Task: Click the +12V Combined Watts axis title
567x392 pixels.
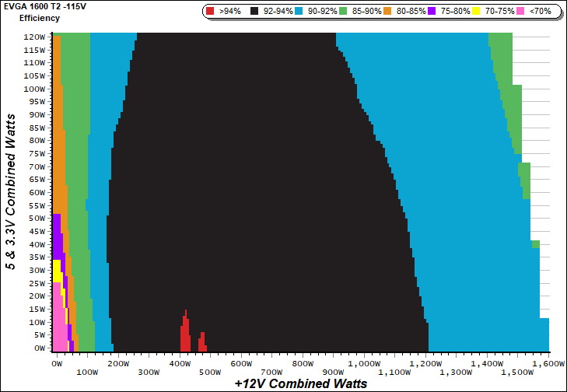Action: [x=300, y=383]
